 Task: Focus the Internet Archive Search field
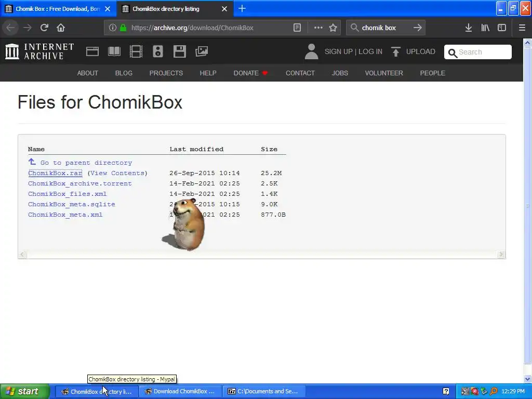(x=478, y=52)
